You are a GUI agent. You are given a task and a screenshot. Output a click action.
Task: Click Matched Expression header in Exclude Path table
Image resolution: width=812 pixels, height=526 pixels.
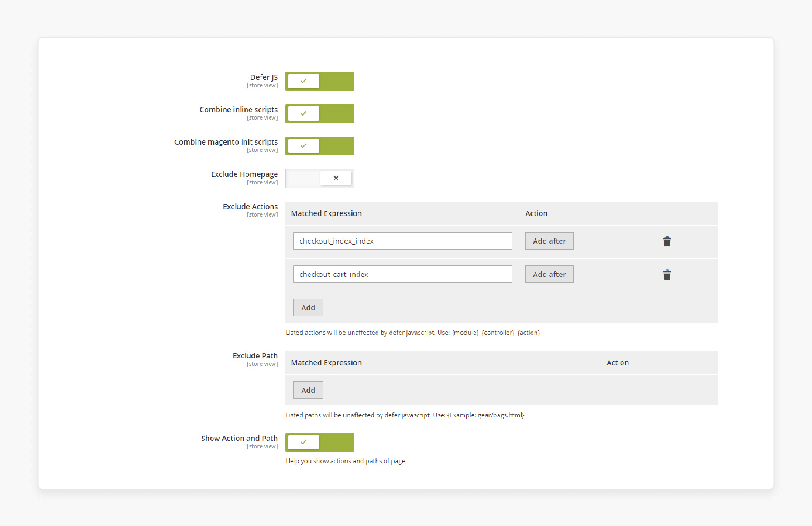pos(326,362)
